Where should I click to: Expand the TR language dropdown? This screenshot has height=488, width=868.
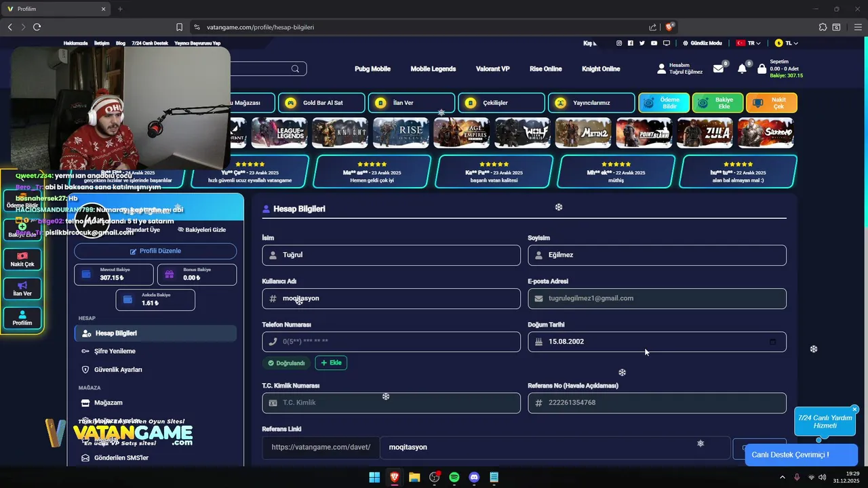click(749, 43)
